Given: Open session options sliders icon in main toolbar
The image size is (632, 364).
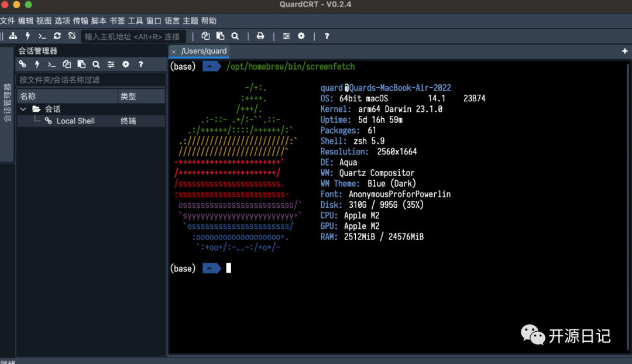Looking at the screenshot, I should (x=286, y=36).
